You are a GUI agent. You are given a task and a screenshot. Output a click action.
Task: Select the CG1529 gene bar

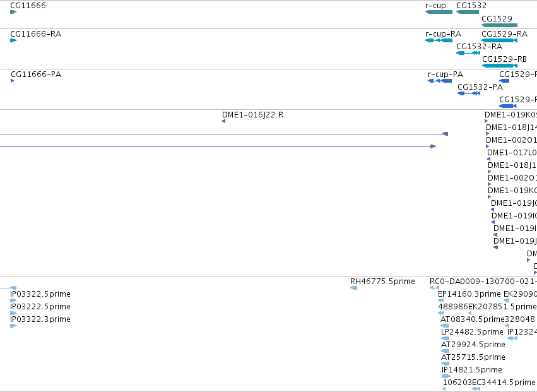[x=499, y=25]
